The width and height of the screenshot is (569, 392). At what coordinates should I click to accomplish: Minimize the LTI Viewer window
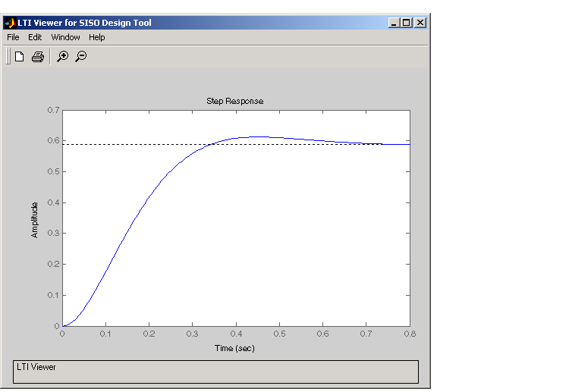[x=395, y=23]
